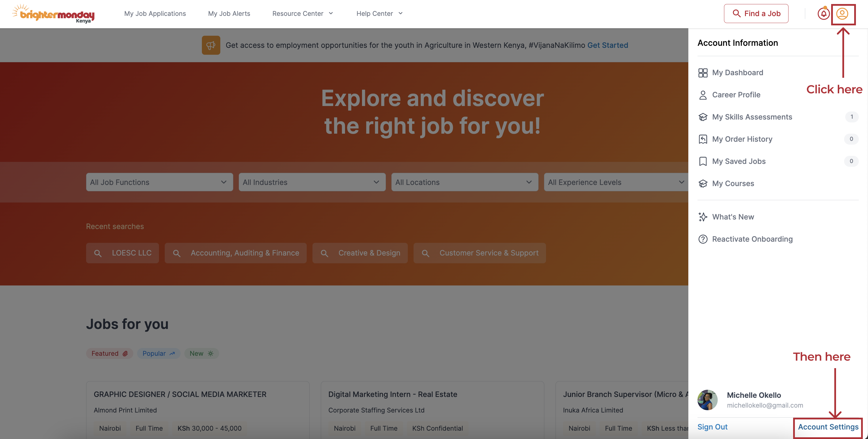Click the Career Profile person icon
868x439 pixels.
[x=703, y=95]
